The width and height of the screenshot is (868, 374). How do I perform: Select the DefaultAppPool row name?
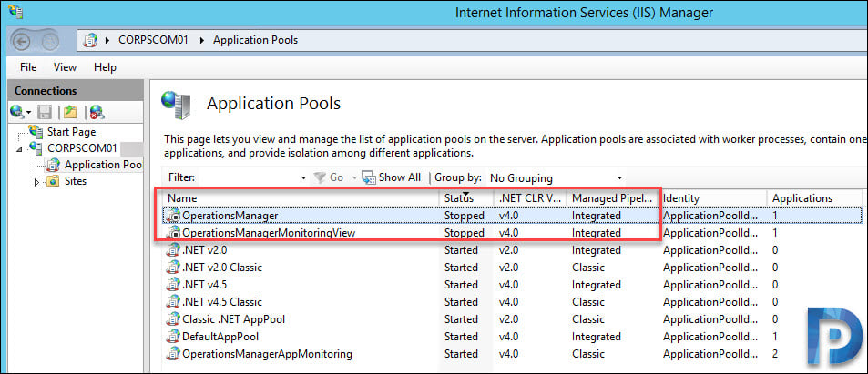coord(220,337)
